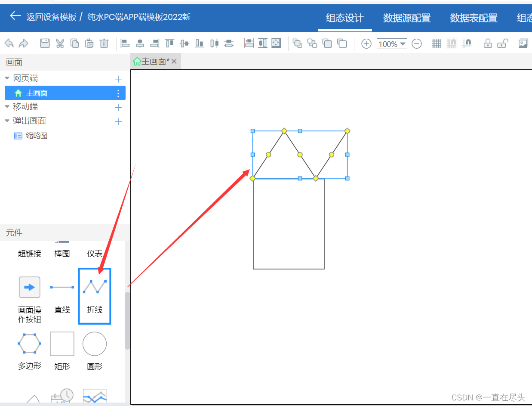Image resolution: width=532 pixels, height=406 pixels.
Task: Click the equal-height sizing icon
Action: 263,43
